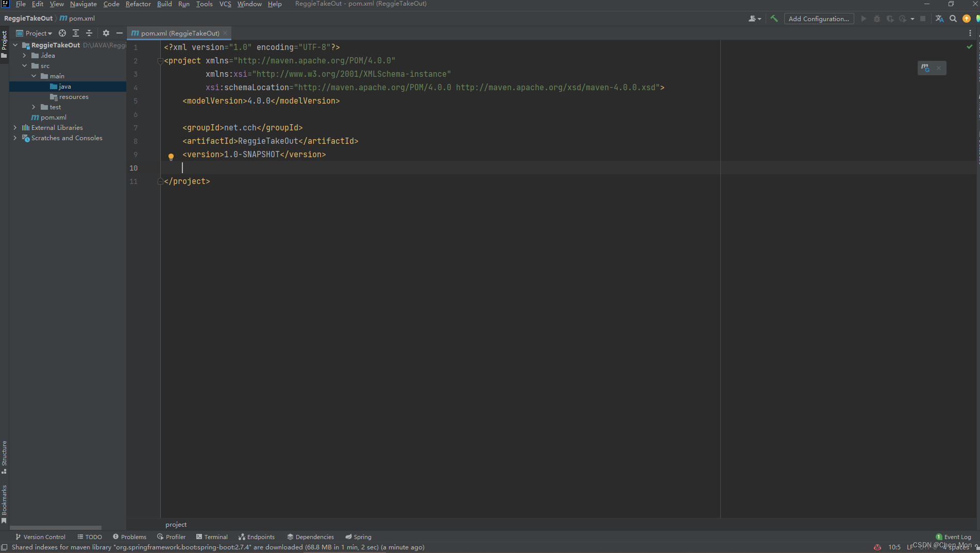The width and height of the screenshot is (980, 553).
Task: Expand External Libraries node
Action: (x=15, y=128)
